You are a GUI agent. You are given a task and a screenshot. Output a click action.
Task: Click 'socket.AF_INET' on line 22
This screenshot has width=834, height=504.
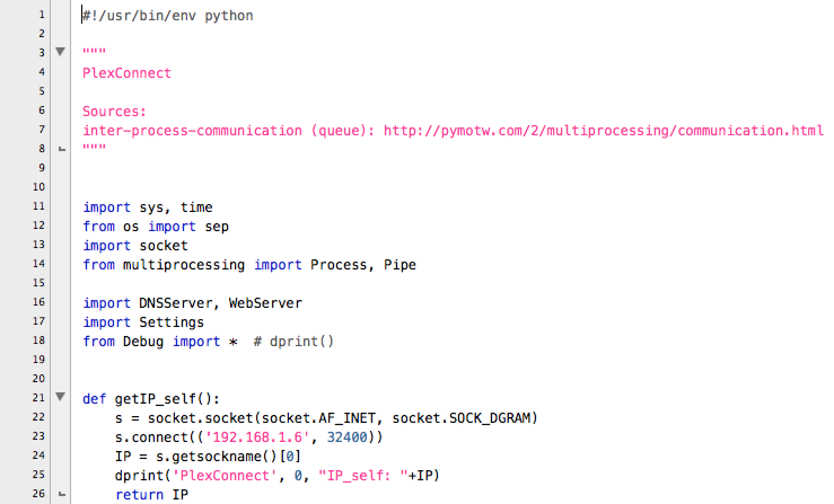319,418
